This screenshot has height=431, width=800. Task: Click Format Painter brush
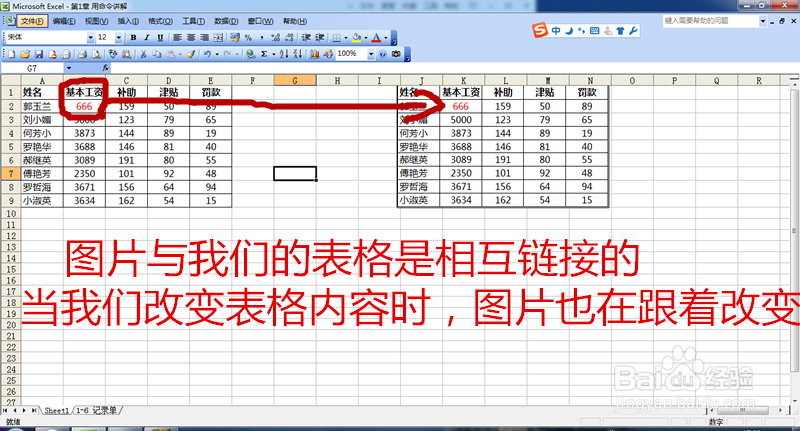(x=191, y=54)
